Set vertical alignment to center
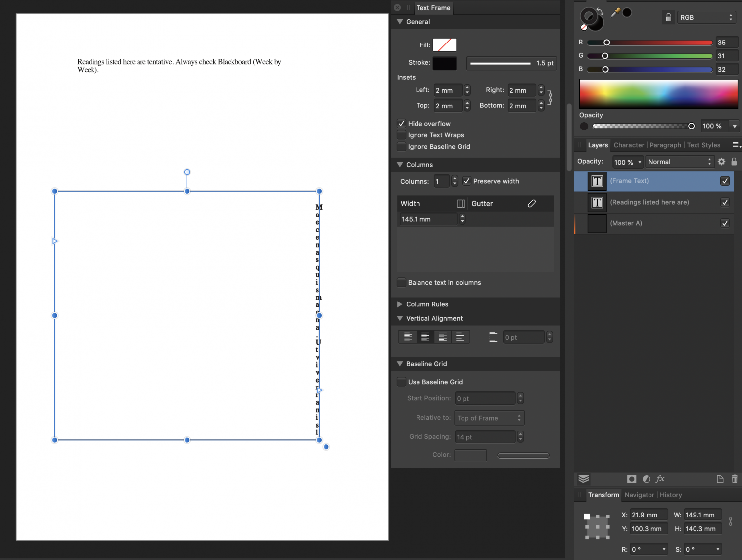The image size is (742, 560). click(x=425, y=337)
